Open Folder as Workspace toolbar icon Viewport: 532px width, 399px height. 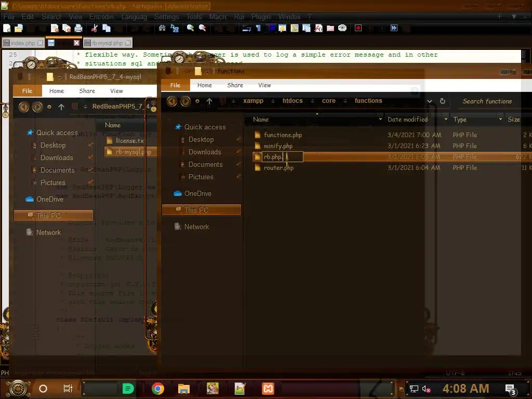coord(330,28)
